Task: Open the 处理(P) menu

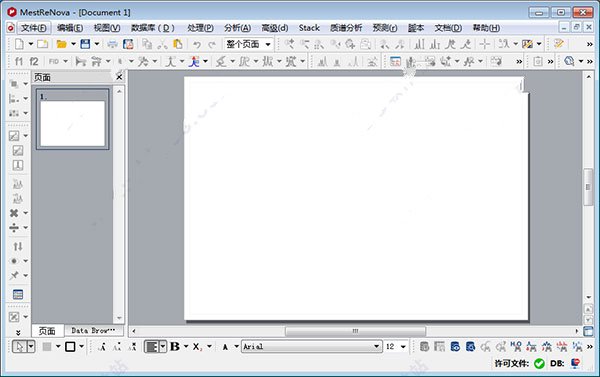Action: click(x=201, y=28)
